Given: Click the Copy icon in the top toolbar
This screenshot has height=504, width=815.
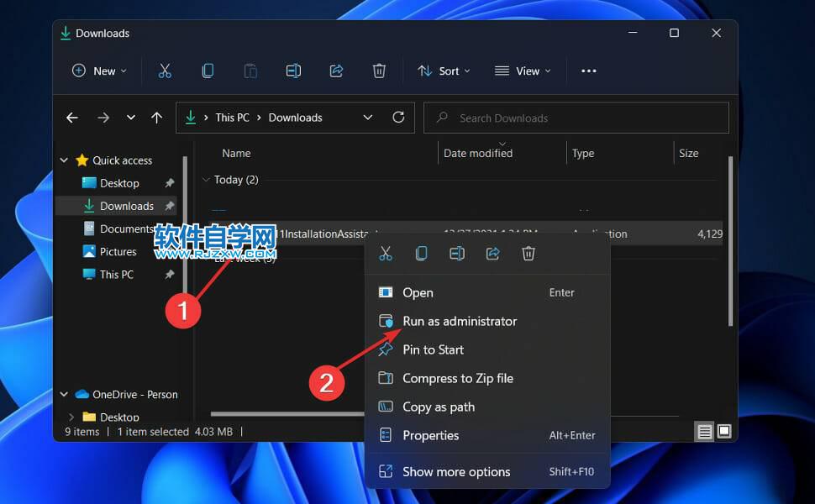Looking at the screenshot, I should (x=208, y=71).
